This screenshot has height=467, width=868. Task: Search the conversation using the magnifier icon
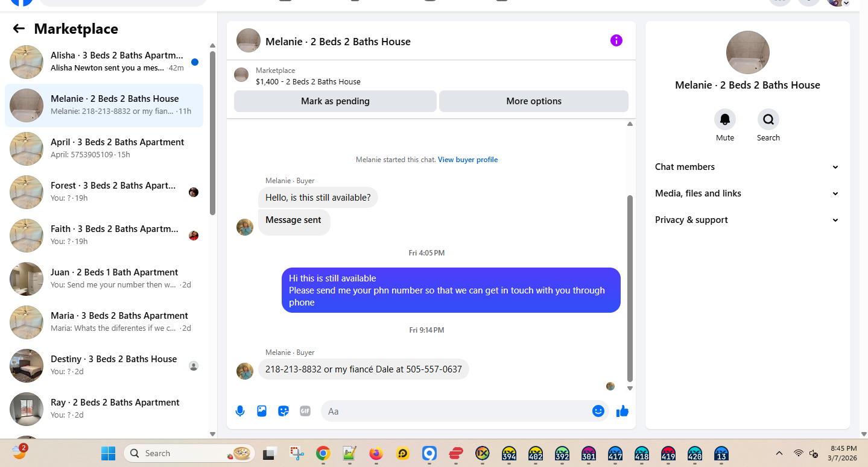768,119
